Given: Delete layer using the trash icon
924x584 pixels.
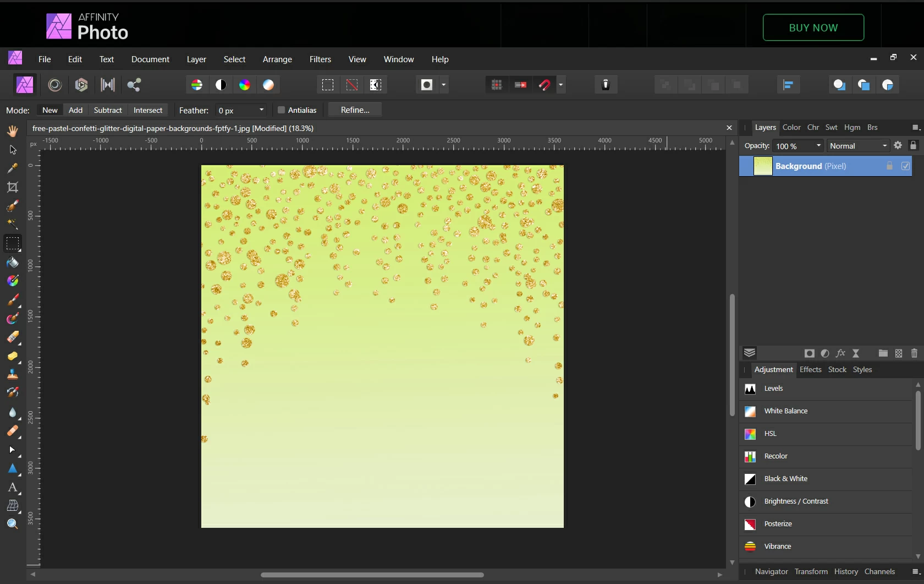Looking at the screenshot, I should 915,354.
